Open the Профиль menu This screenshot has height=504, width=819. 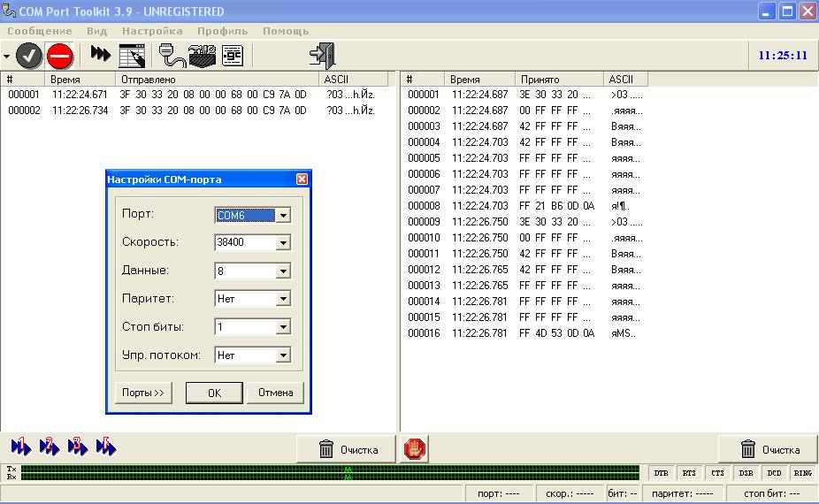pos(223,31)
